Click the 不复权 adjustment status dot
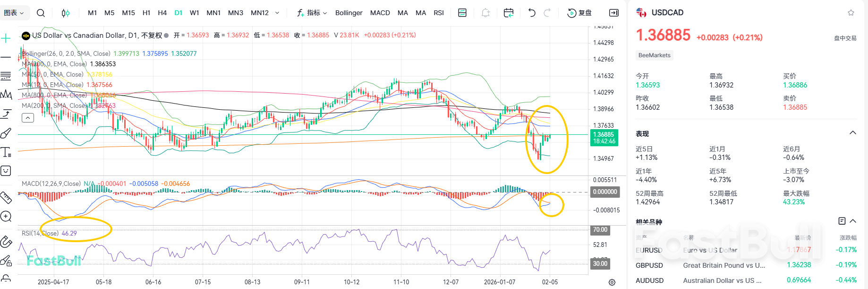868x289 pixels. [166, 35]
